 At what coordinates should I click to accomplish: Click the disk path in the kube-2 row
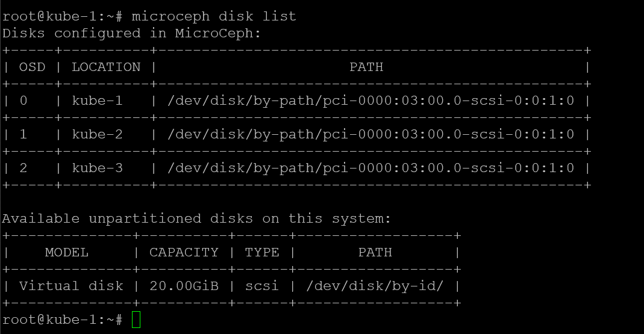pyautogui.click(x=370, y=134)
